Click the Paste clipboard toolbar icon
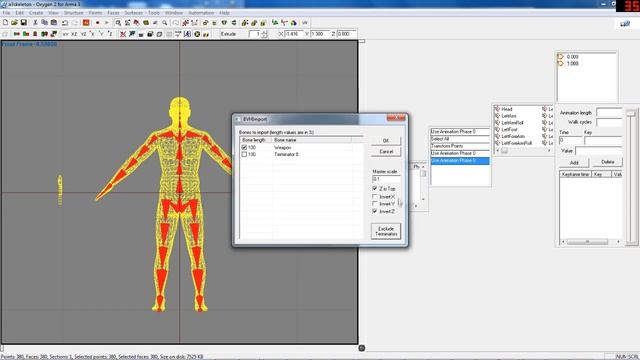The width and height of the screenshot is (640, 360). click(x=53, y=22)
